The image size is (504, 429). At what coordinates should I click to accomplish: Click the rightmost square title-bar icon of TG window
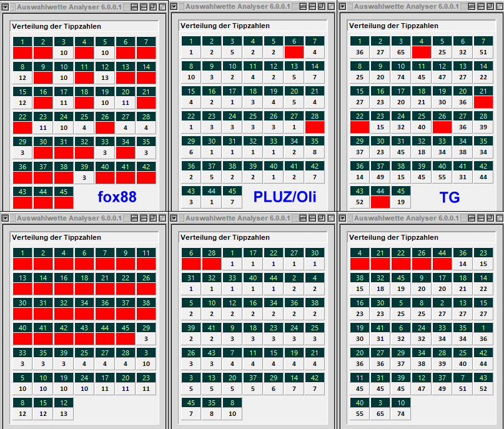tap(499, 6)
